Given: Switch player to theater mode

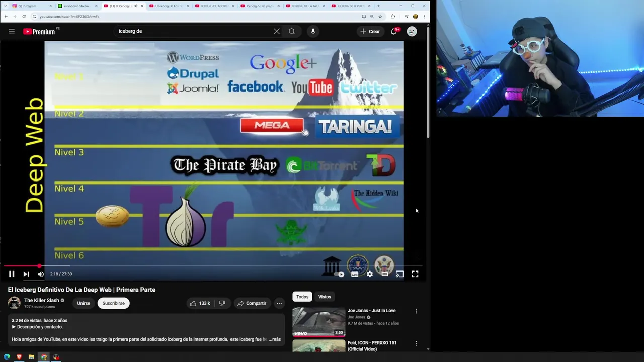Looking at the screenshot, I should (384, 274).
